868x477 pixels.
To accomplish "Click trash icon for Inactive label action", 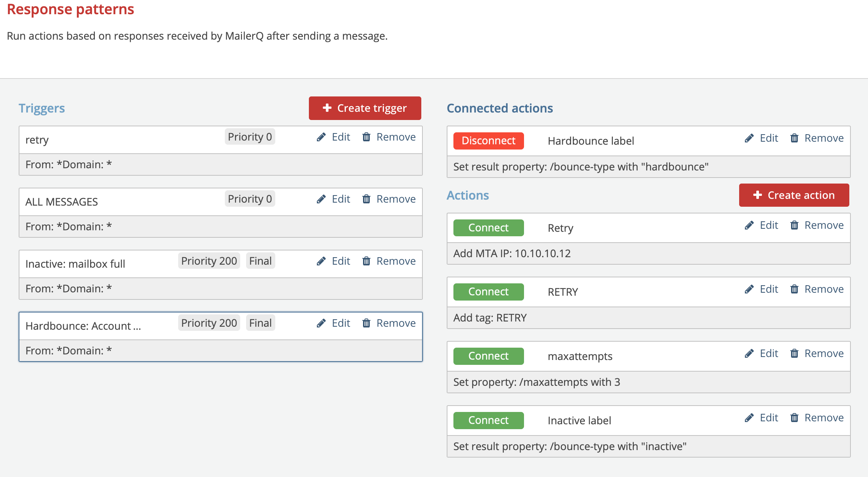I will (x=794, y=418).
